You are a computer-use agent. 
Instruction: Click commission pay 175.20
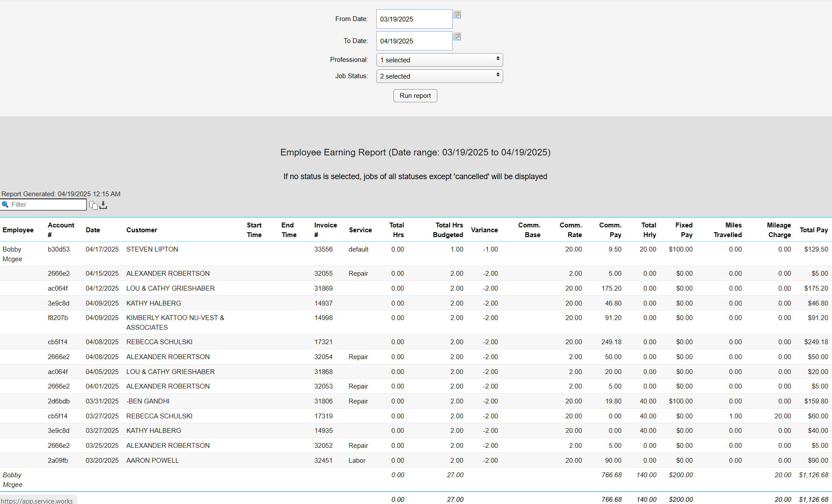pyautogui.click(x=612, y=288)
